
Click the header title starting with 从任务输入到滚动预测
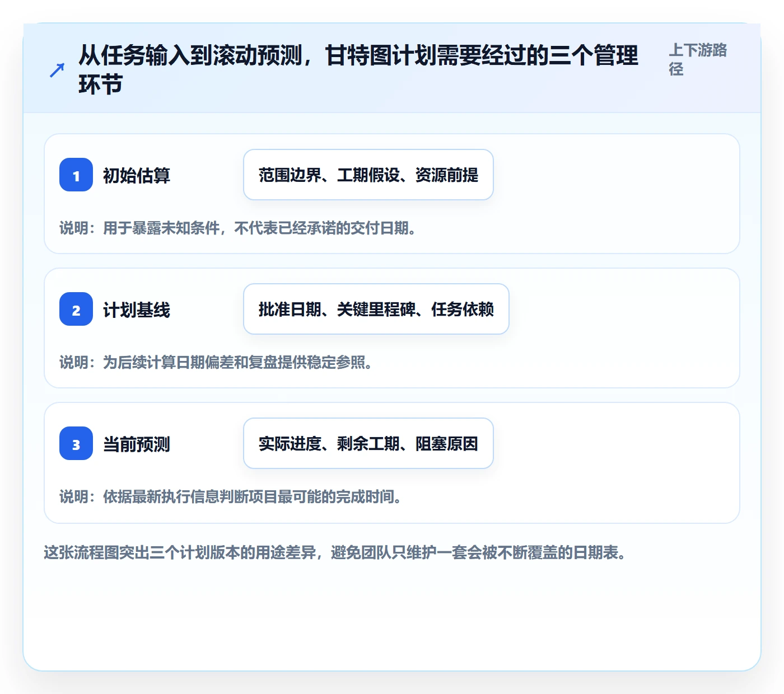click(358, 70)
